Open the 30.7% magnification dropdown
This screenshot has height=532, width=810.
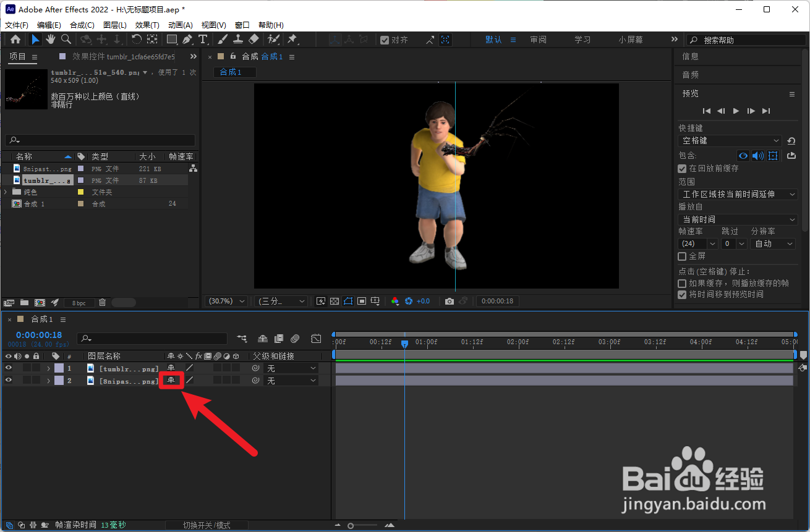tap(226, 302)
